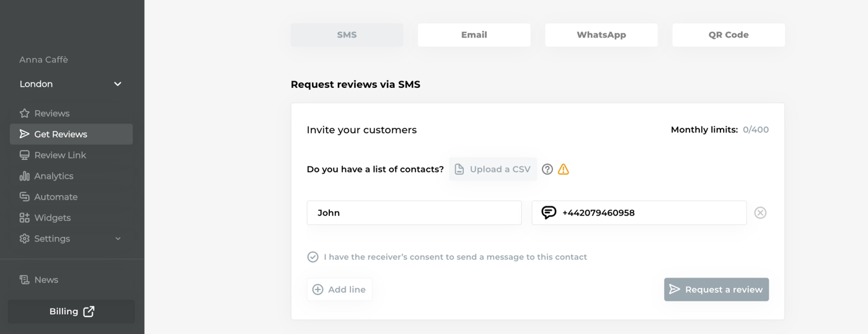Click the name field containing John
Image resolution: width=868 pixels, height=334 pixels.
tap(414, 213)
